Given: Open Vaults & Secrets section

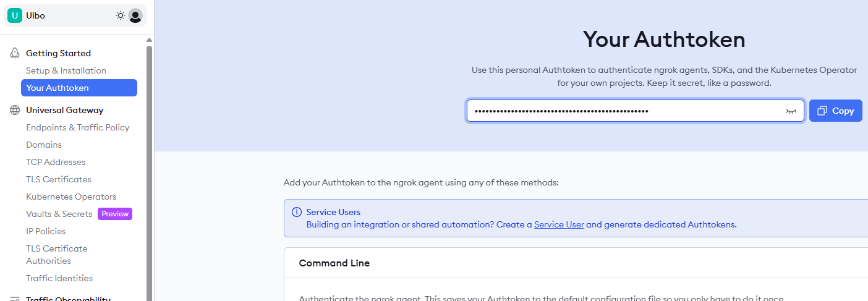Looking at the screenshot, I should (x=59, y=214).
